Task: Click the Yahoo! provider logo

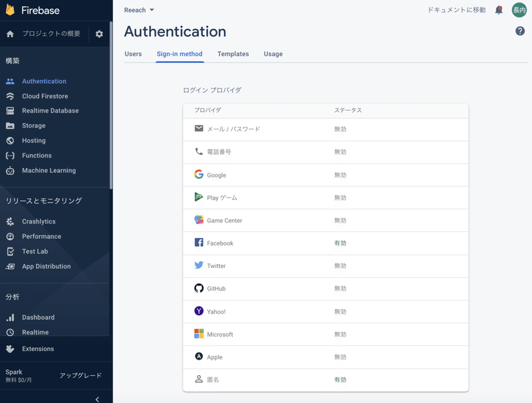Action: (199, 311)
